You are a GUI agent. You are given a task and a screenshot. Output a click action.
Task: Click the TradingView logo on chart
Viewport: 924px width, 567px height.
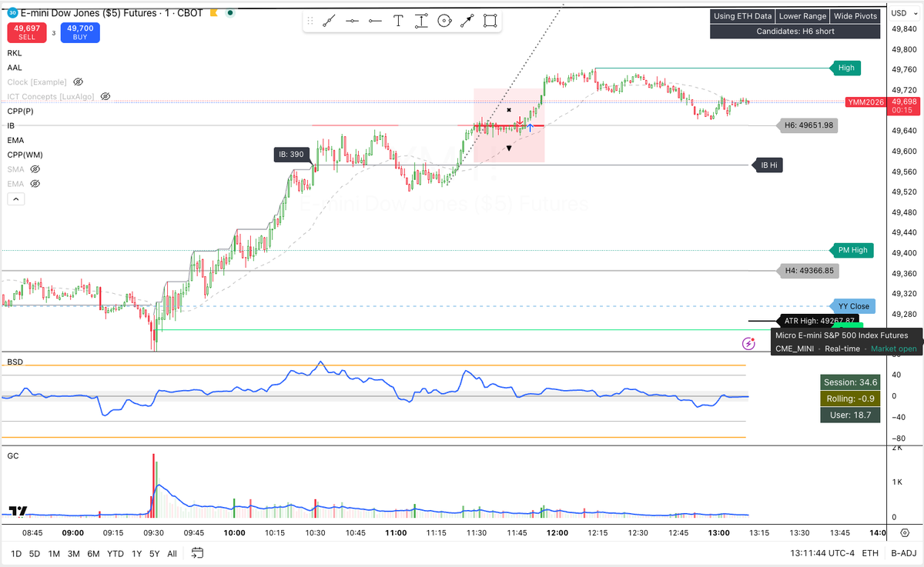[x=19, y=511]
